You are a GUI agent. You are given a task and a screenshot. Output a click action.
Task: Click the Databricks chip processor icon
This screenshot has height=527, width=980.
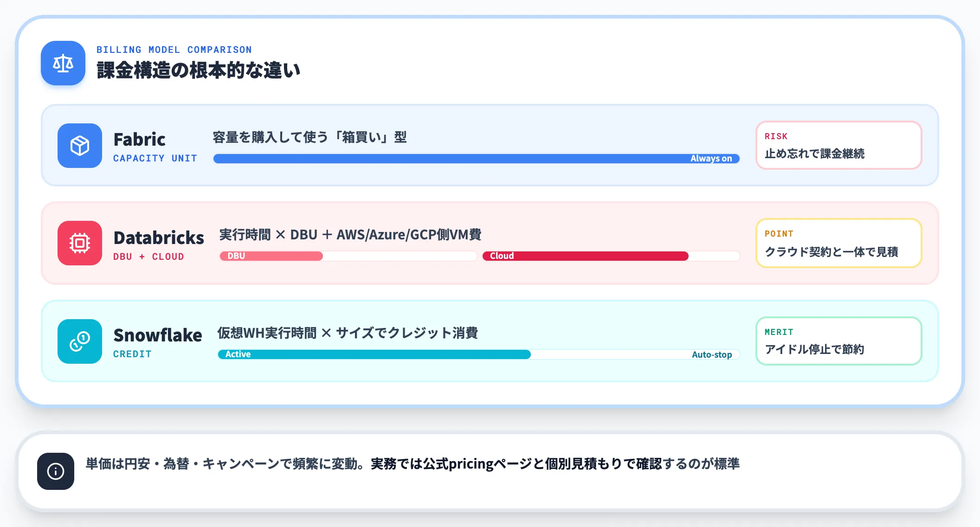pos(80,243)
